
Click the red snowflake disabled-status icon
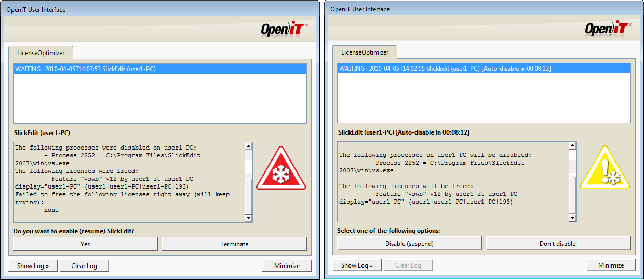[281, 168]
